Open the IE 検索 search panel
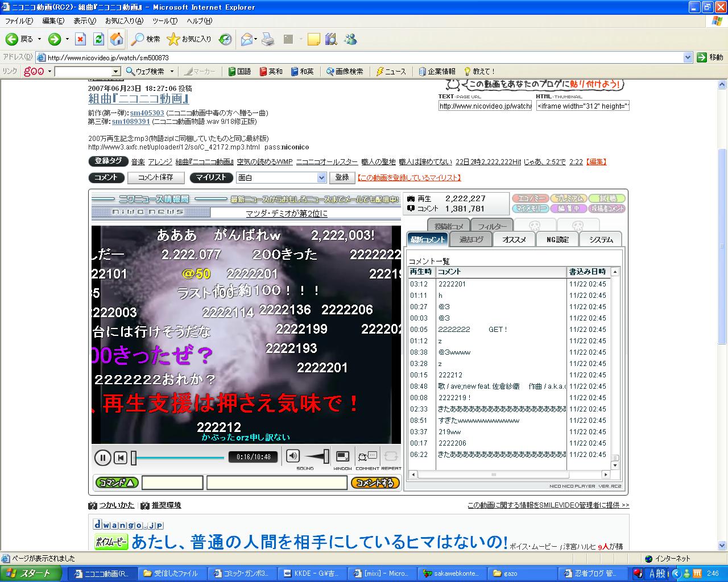The image size is (728, 582). 146,39
